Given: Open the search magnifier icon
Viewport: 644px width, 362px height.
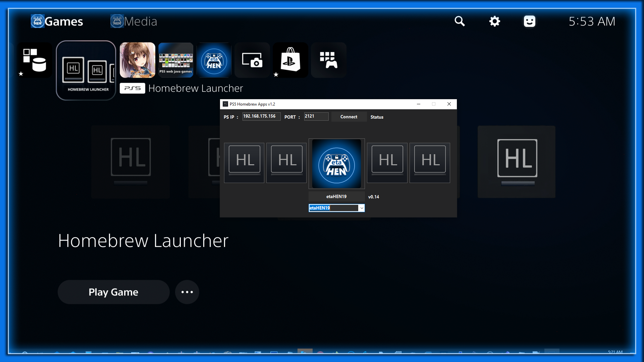Looking at the screenshot, I should click(460, 21).
